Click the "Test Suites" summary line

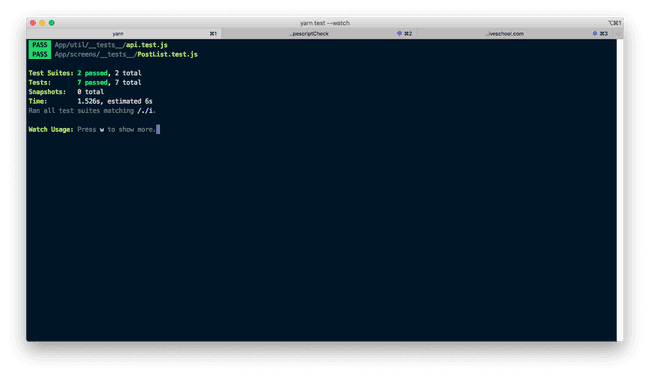point(85,73)
